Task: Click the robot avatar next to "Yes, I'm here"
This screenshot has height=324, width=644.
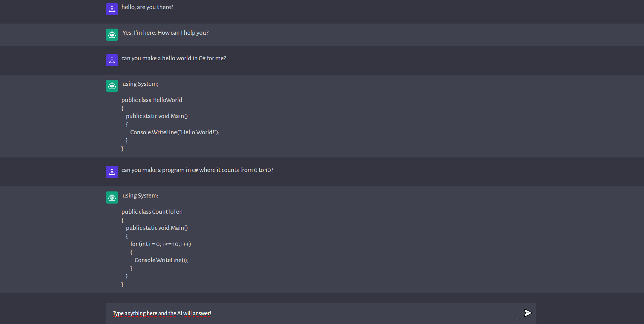Action: 112,35
